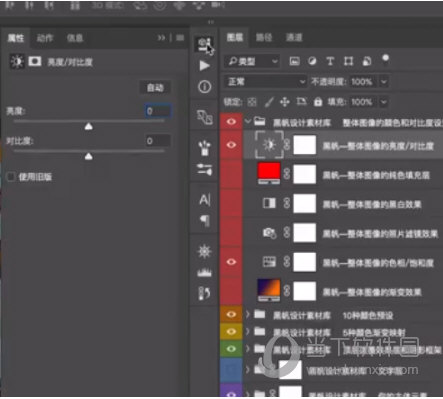Open the Properties panel icon in collapsed dock
Image resolution: width=443 pixels, height=399 pixels.
(204, 44)
